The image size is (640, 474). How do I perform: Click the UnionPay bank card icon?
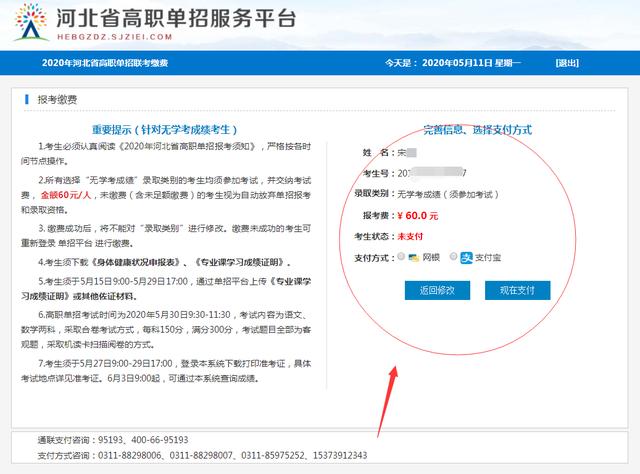[414, 258]
